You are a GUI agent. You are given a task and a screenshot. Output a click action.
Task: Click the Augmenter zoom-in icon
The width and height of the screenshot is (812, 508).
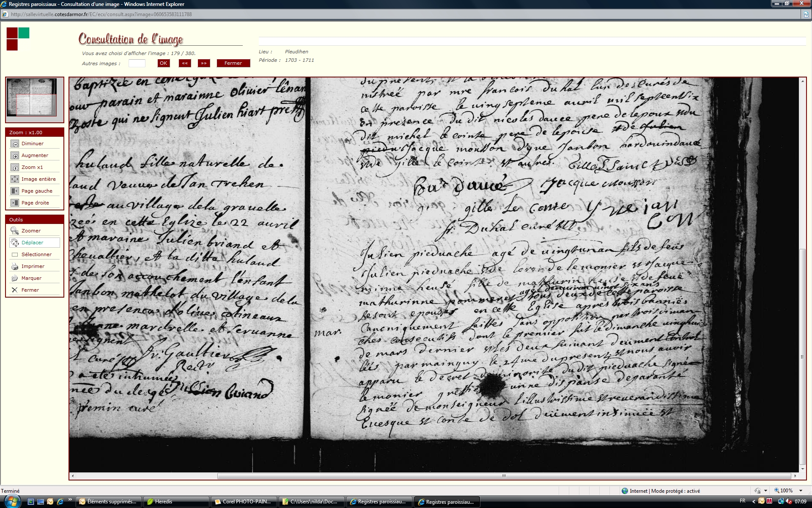pyautogui.click(x=15, y=156)
